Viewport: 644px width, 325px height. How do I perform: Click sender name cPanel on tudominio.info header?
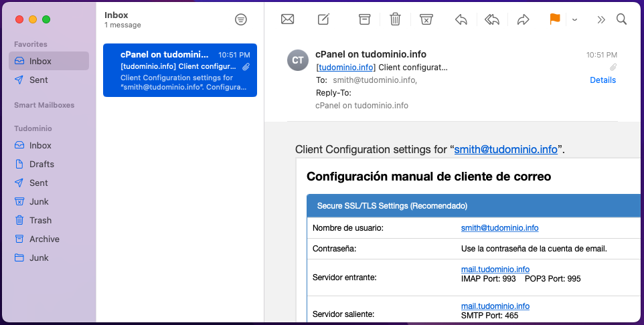[371, 54]
